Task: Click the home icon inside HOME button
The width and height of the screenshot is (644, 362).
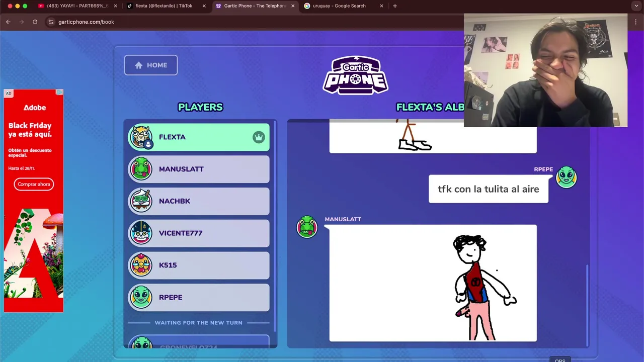Action: click(x=139, y=65)
